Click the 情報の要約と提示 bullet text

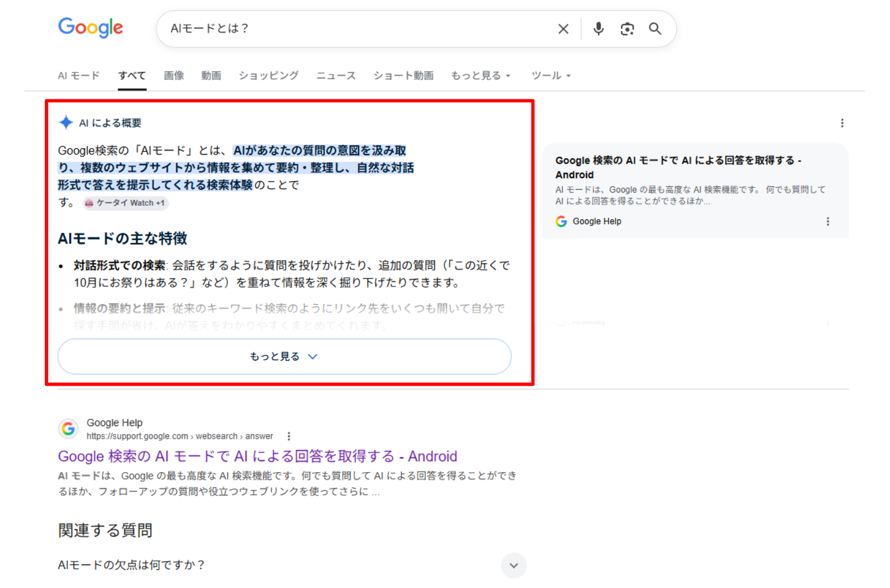pyautogui.click(x=289, y=316)
